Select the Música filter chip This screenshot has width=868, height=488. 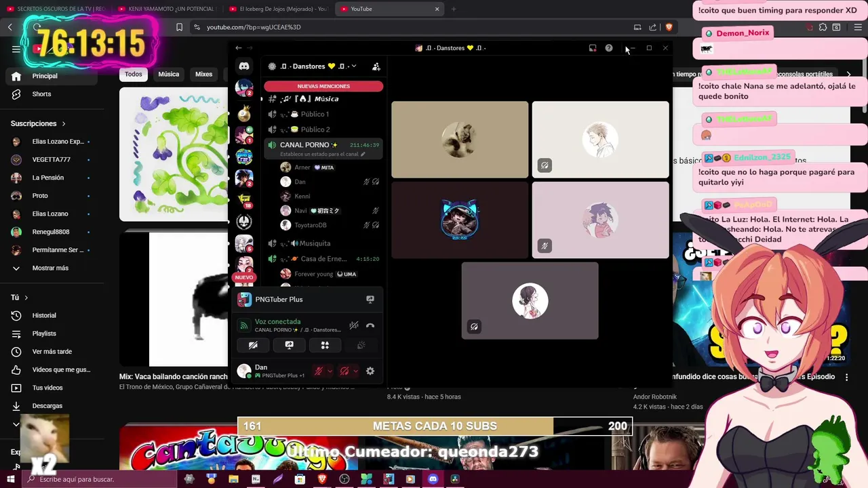coord(169,75)
